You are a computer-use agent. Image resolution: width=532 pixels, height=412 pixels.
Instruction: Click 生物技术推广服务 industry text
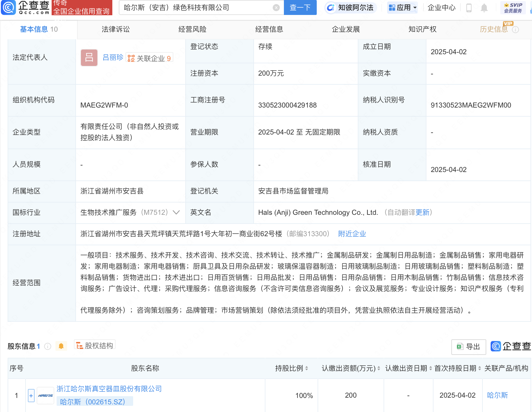click(x=109, y=212)
